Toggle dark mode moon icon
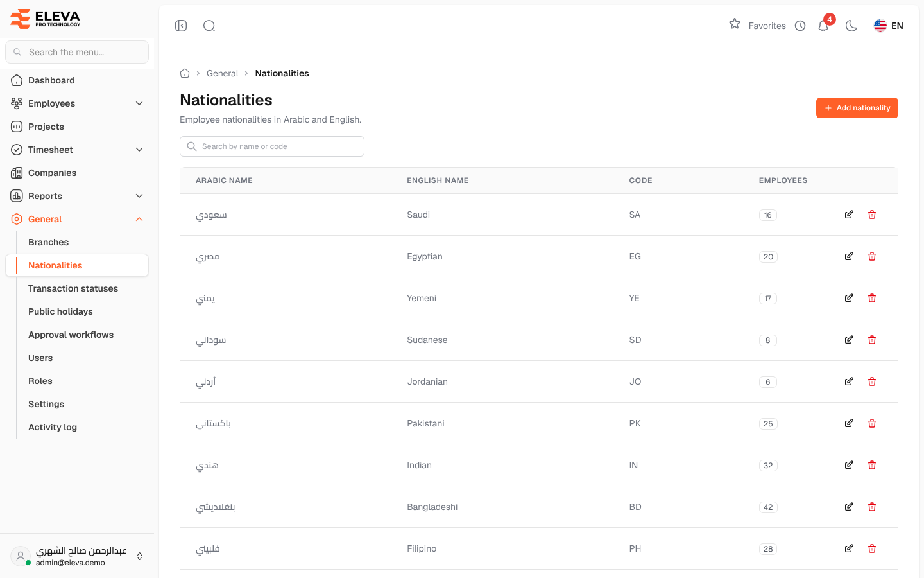Image resolution: width=924 pixels, height=578 pixels. (x=851, y=26)
